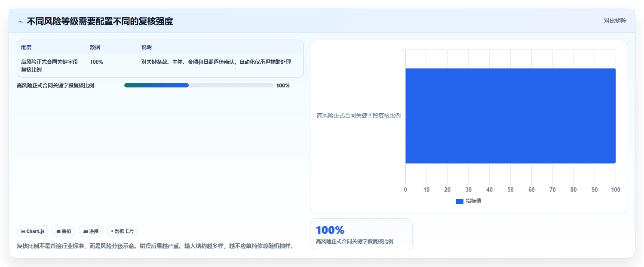Image resolution: width=644 pixels, height=267 pixels.
Task: Click the 对比矩阵 label in header
Action: click(615, 21)
